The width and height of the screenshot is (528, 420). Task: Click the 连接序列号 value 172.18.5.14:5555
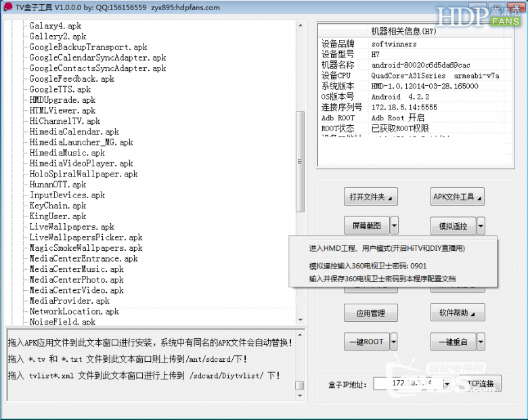[x=404, y=108]
